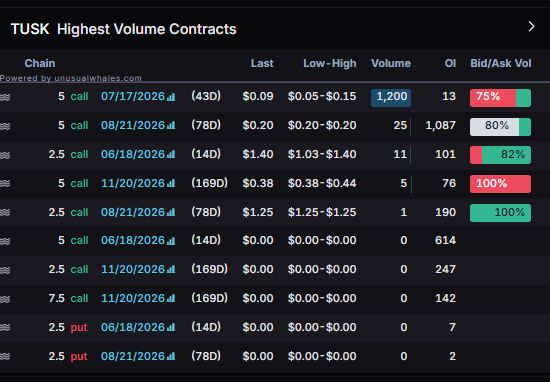This screenshot has width=550, height=382.
Task: Sort by the OI column header
Action: click(x=450, y=63)
